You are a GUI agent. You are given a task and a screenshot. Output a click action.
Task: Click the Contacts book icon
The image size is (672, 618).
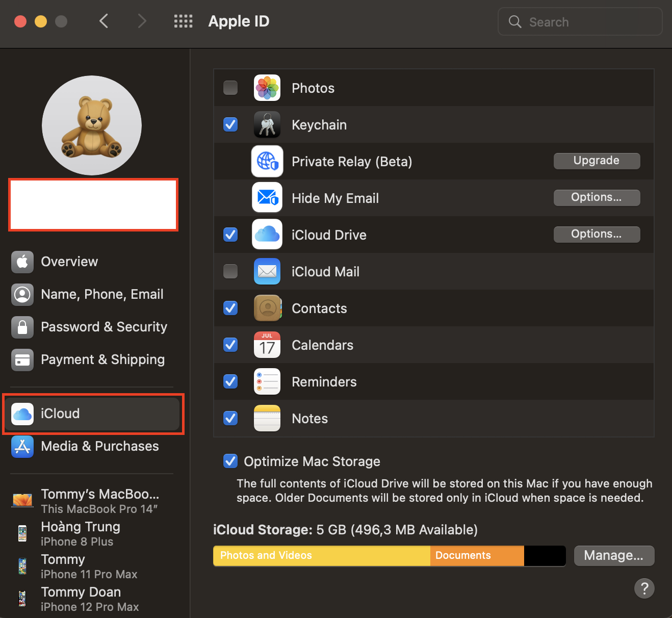pyautogui.click(x=267, y=308)
